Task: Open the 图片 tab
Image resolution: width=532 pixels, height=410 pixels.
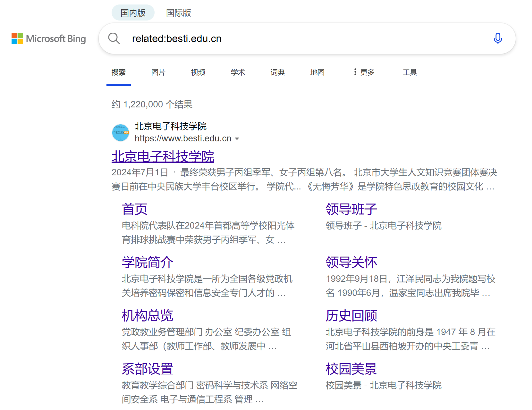Action: (x=158, y=72)
